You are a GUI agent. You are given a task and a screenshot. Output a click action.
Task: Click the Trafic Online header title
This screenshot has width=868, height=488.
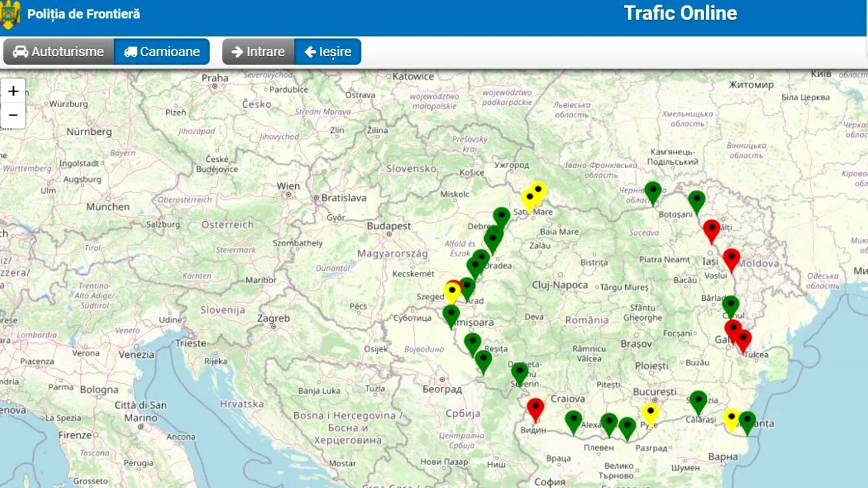coord(680,13)
